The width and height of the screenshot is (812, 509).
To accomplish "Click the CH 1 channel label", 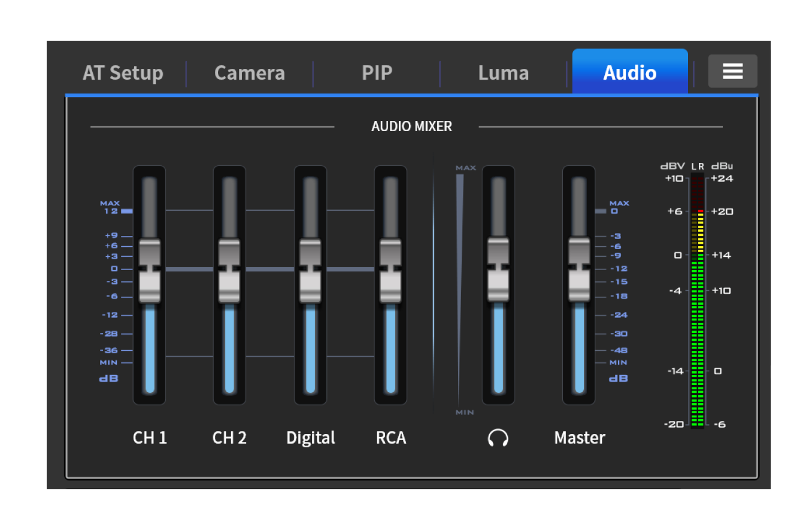I will [150, 438].
